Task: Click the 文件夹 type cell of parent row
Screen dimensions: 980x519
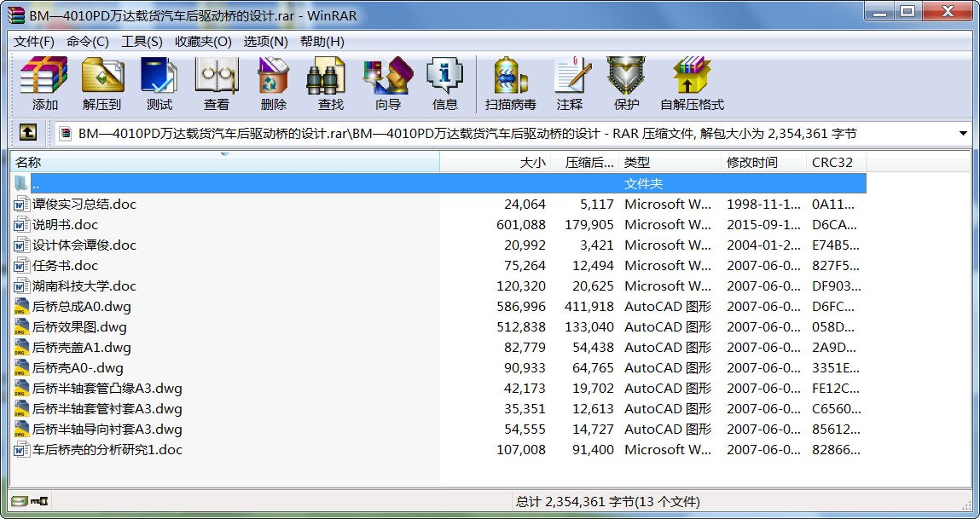Action: click(643, 184)
